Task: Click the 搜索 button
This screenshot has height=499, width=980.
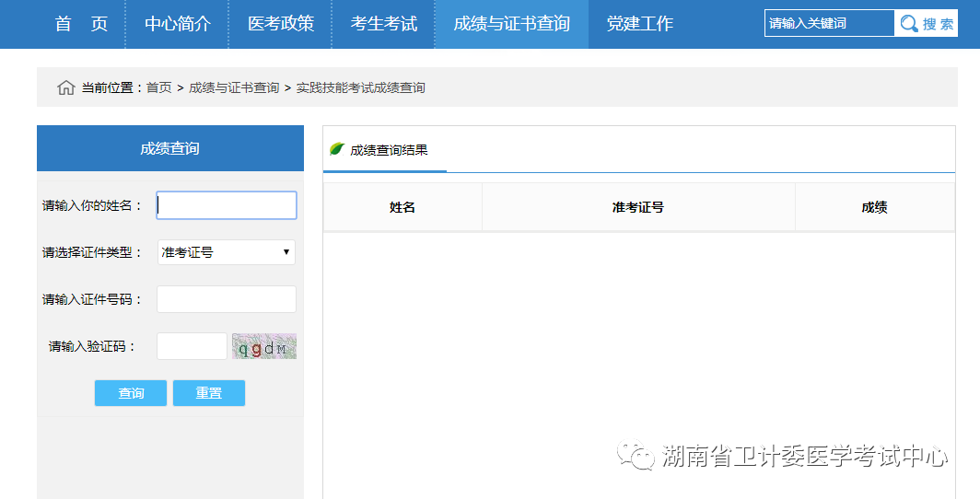Action: (927, 24)
